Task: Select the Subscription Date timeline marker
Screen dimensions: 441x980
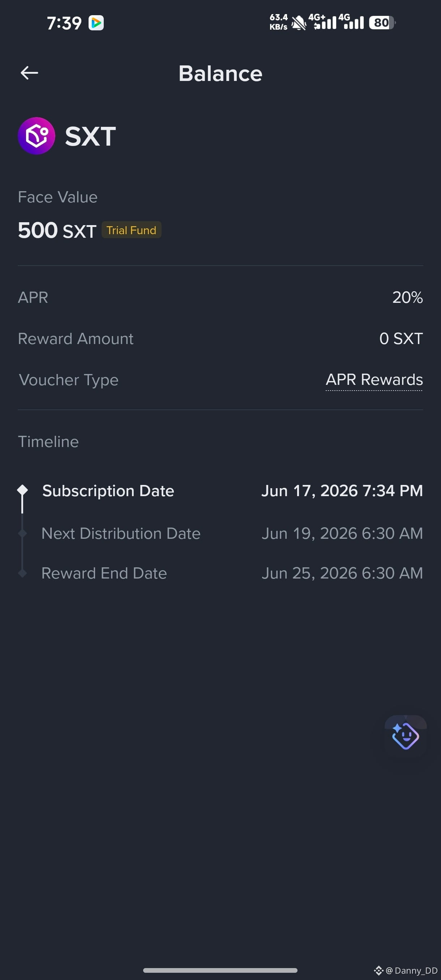Action: (x=22, y=490)
